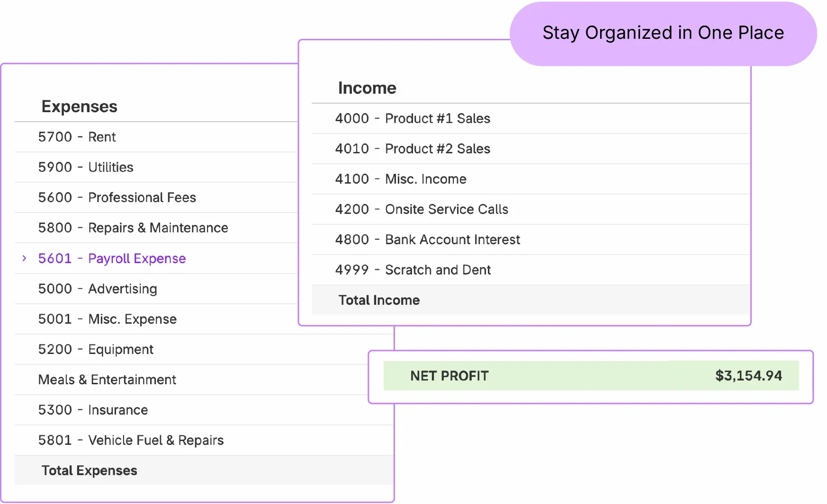Select 5801 Vehicle Fuel & Repairs row

tap(131, 440)
